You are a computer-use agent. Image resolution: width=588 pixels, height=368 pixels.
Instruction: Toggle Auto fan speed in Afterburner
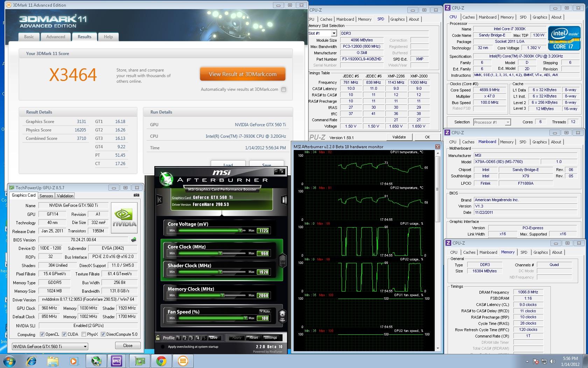click(265, 311)
